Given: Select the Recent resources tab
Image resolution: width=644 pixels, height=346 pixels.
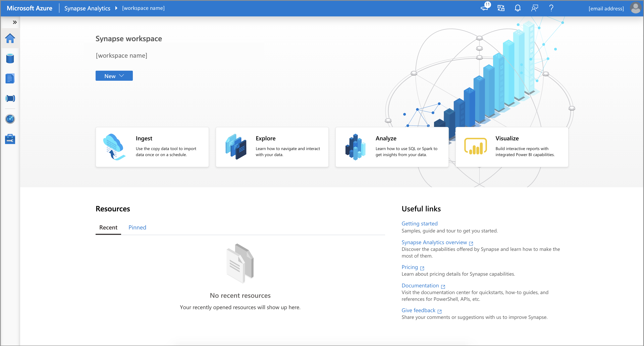Looking at the screenshot, I should (108, 227).
